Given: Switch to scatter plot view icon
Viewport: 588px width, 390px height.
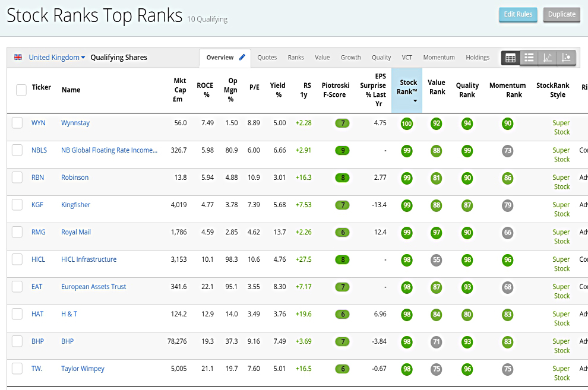Looking at the screenshot, I should click(x=566, y=58).
